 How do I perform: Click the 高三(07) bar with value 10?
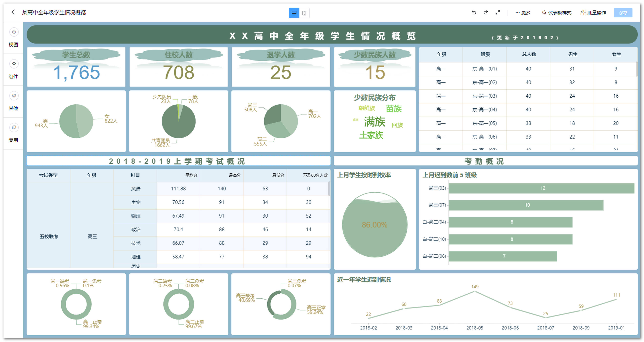pos(526,205)
